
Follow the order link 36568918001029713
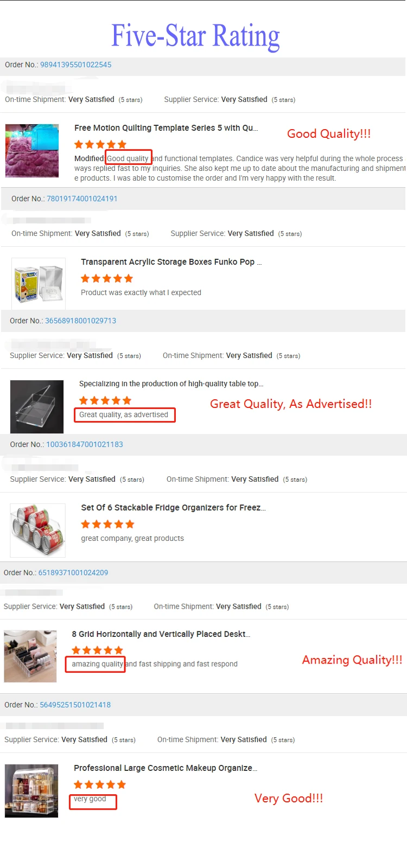[80, 321]
